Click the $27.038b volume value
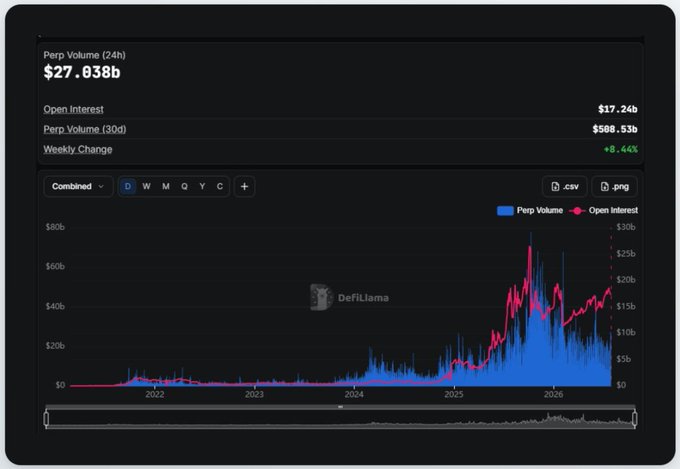Viewport: 680px width, 469px height. tap(82, 72)
